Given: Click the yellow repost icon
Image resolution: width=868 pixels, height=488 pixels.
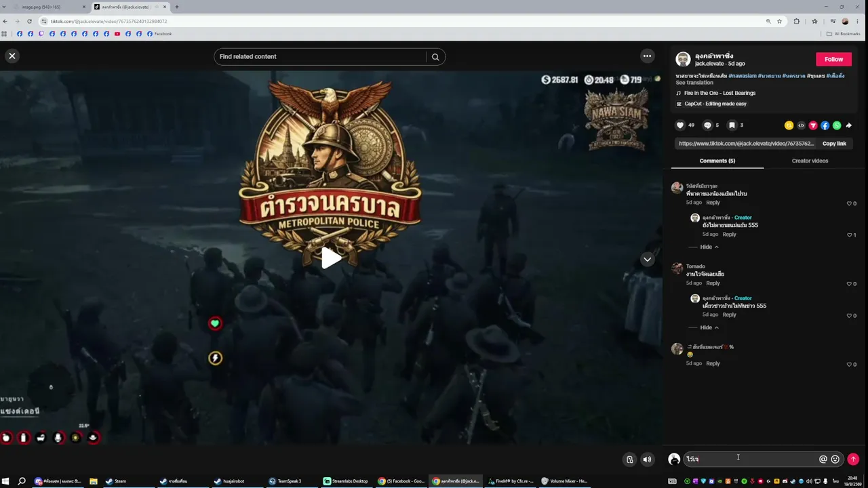Looking at the screenshot, I should pyautogui.click(x=789, y=125).
